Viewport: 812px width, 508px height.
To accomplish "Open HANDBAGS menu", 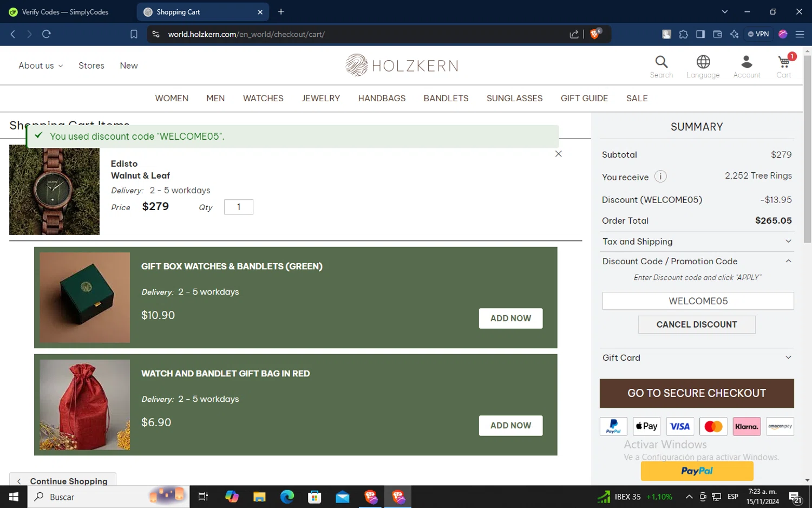I will [382, 98].
